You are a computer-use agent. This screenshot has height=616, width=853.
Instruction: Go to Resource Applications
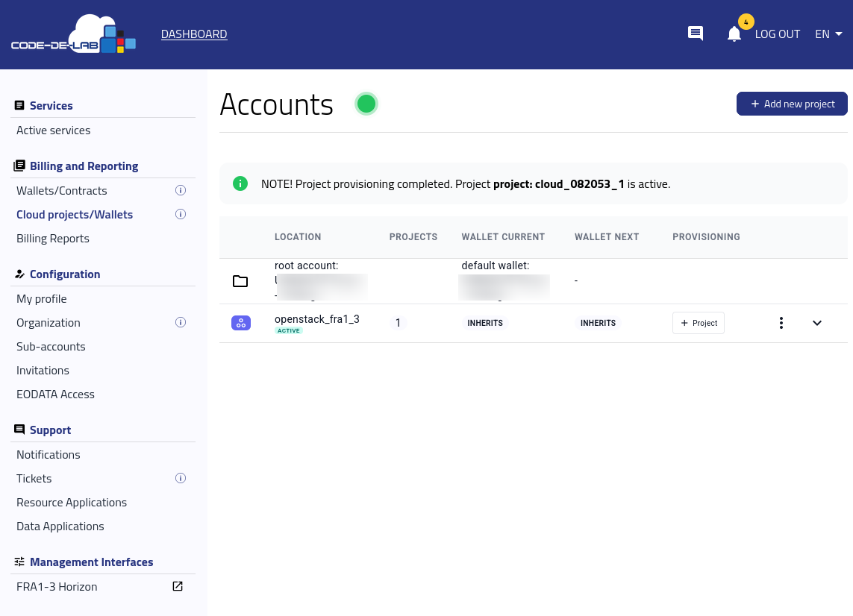point(72,503)
